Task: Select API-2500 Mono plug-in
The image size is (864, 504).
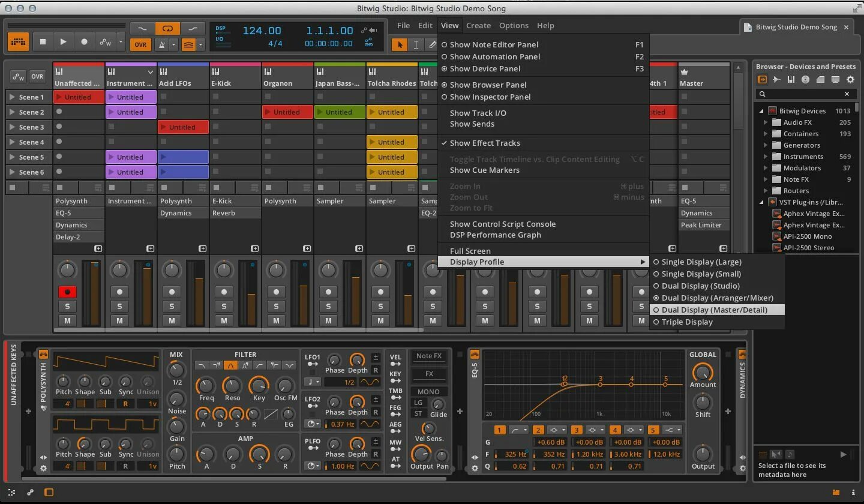Action: click(x=807, y=236)
